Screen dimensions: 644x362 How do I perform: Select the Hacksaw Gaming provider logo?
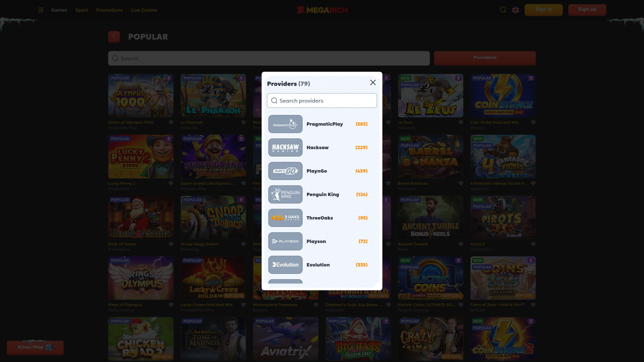coord(285,147)
